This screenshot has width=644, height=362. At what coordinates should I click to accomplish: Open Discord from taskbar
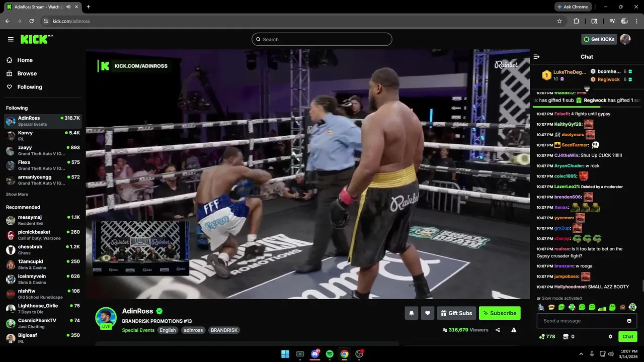coord(315,354)
